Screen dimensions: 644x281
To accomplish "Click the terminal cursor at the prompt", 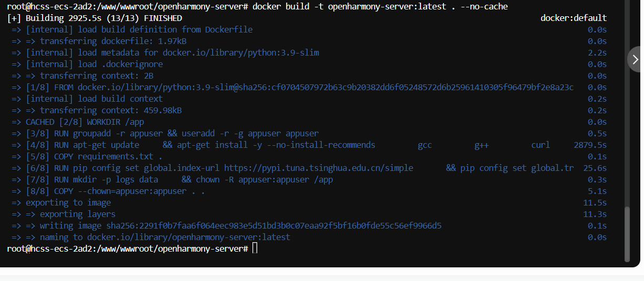I will click(x=255, y=248).
